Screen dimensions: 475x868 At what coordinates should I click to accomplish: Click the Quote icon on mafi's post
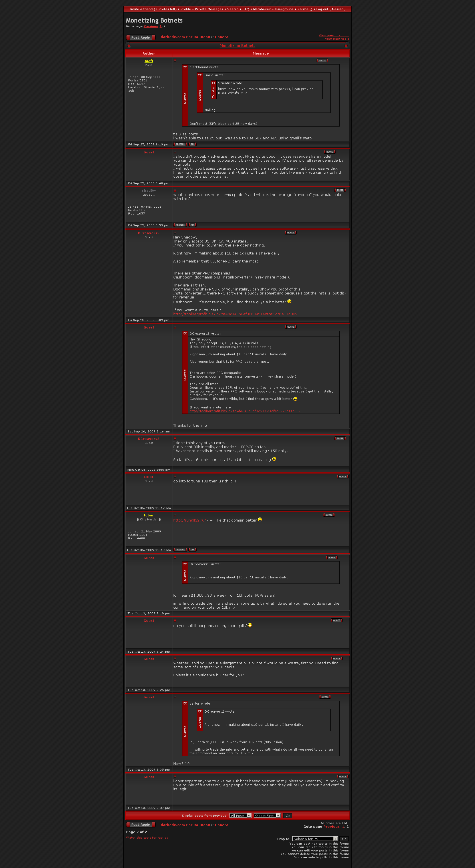(x=322, y=61)
